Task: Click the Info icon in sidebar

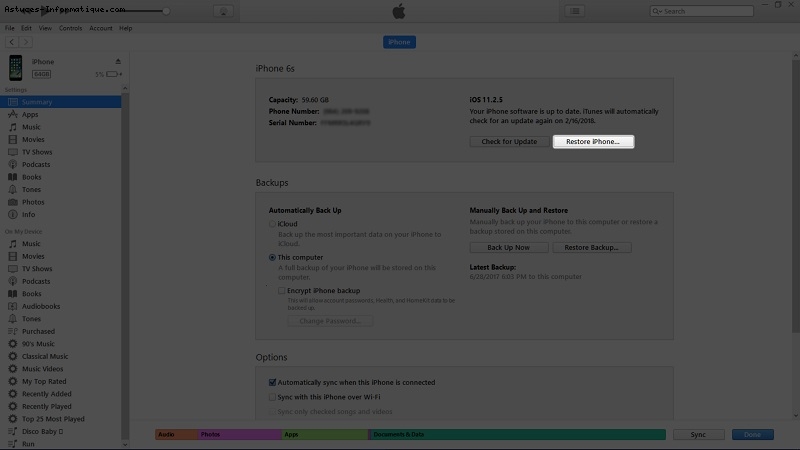Action: tap(13, 214)
